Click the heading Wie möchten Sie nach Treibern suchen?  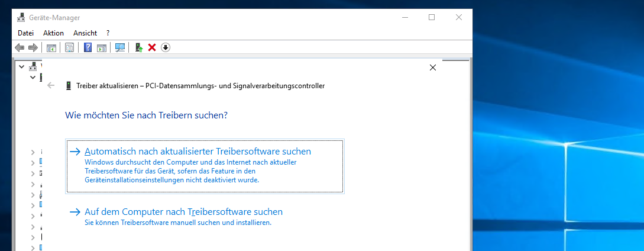[147, 115]
